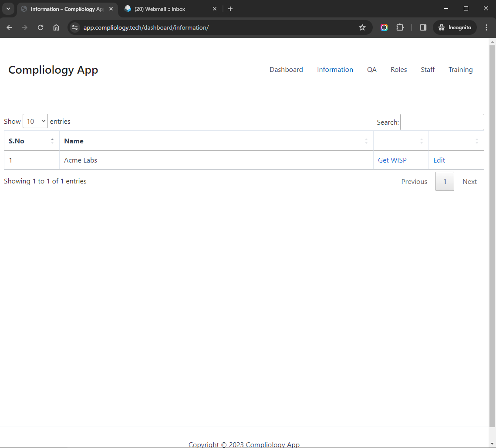Expand the Show entries dropdown
The image size is (496, 448).
pos(35,121)
